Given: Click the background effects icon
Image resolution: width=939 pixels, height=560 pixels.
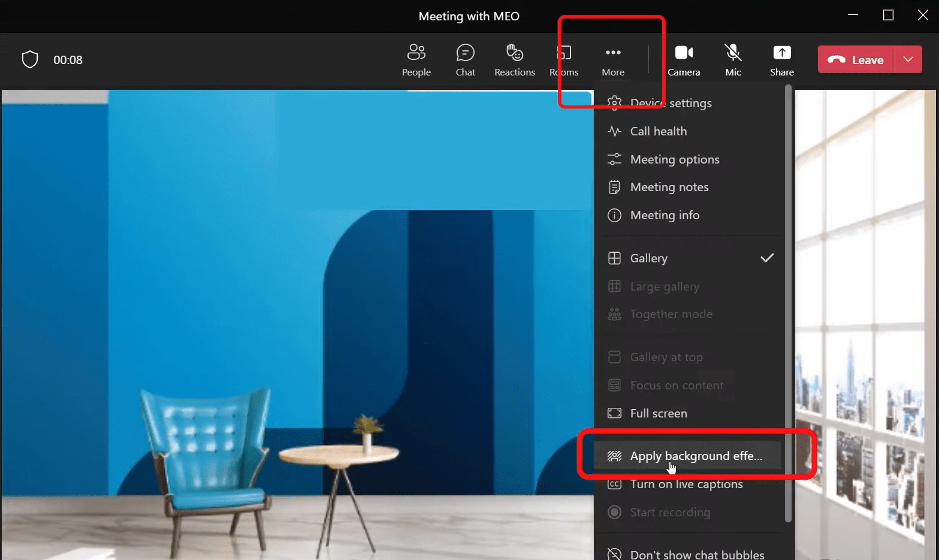Looking at the screenshot, I should 614,456.
